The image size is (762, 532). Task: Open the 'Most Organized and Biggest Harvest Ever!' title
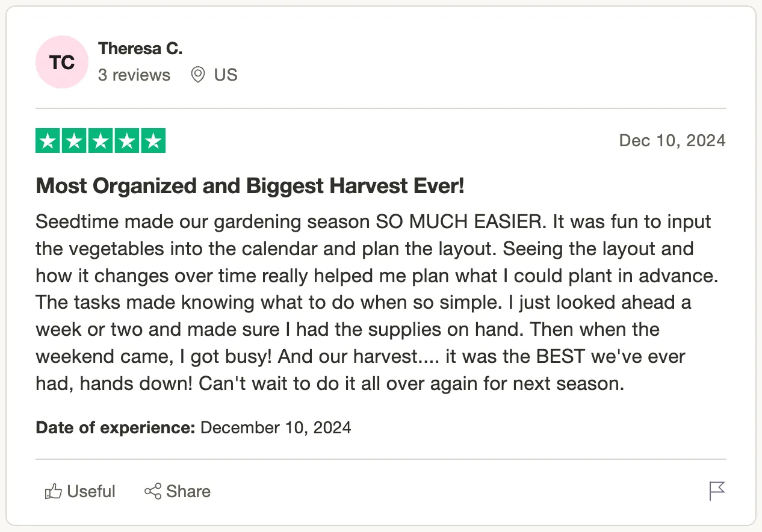coord(250,187)
